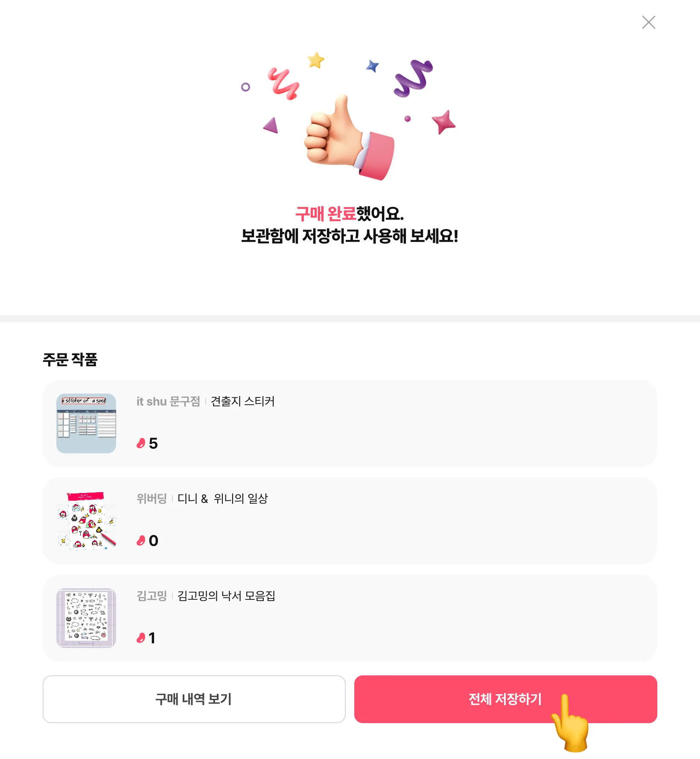Click the pink coin icon beside price 5

pyautogui.click(x=141, y=444)
